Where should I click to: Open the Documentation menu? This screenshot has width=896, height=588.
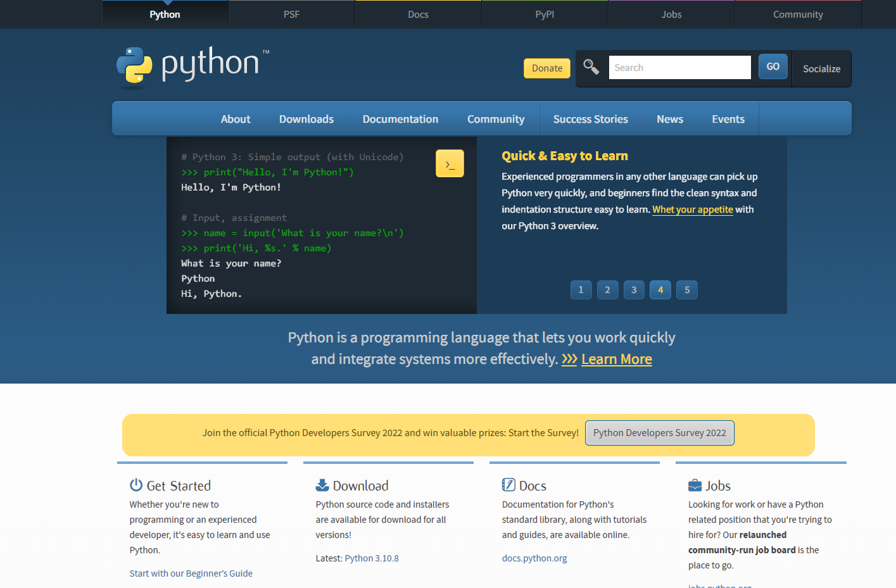coord(400,118)
